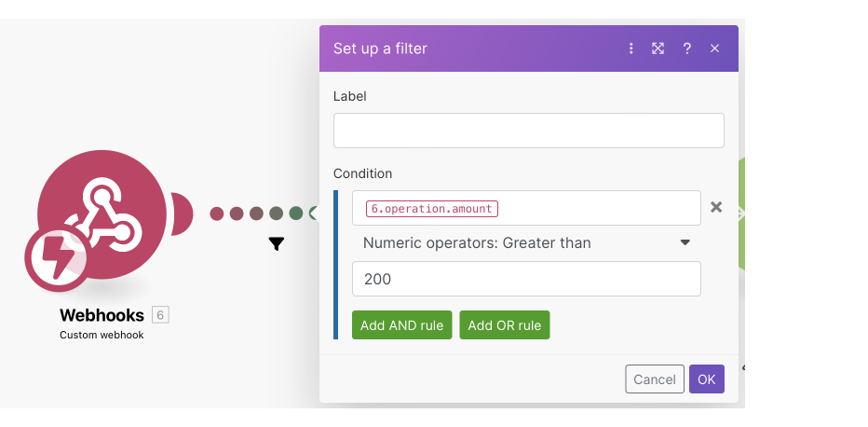Click the instant trigger lightning badge
868x427 pixels.
(58, 259)
